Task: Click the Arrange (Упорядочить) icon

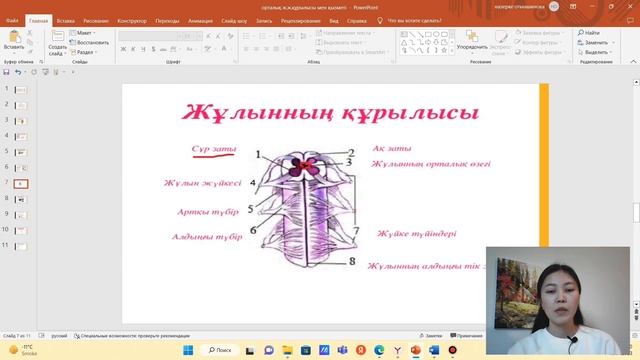Action: [472, 36]
